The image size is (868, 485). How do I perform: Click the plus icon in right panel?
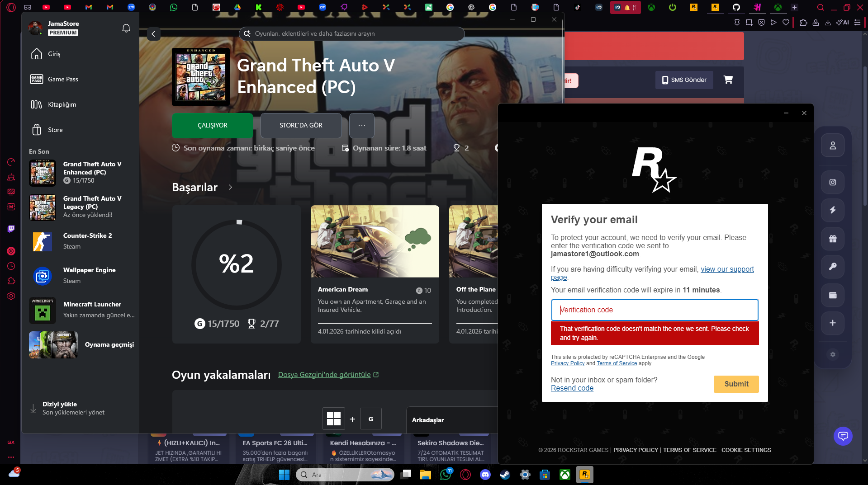pyautogui.click(x=832, y=323)
